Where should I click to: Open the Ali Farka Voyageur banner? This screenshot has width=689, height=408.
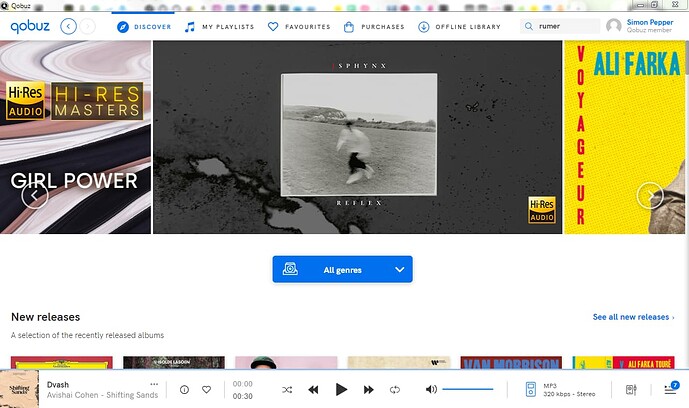[624, 137]
